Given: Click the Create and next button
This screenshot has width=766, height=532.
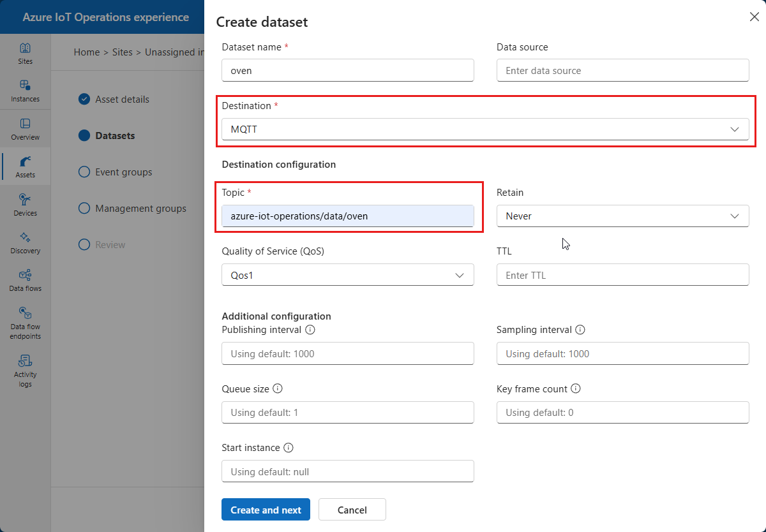Looking at the screenshot, I should (266, 510).
